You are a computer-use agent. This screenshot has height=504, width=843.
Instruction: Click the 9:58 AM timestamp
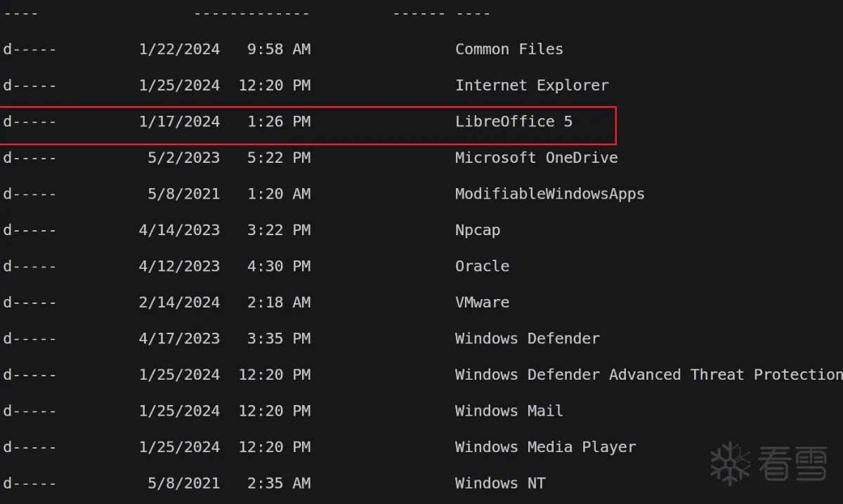pyautogui.click(x=279, y=49)
